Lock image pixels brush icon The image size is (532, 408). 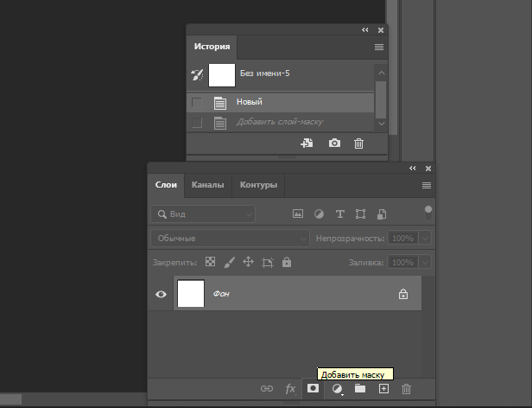pyautogui.click(x=230, y=262)
